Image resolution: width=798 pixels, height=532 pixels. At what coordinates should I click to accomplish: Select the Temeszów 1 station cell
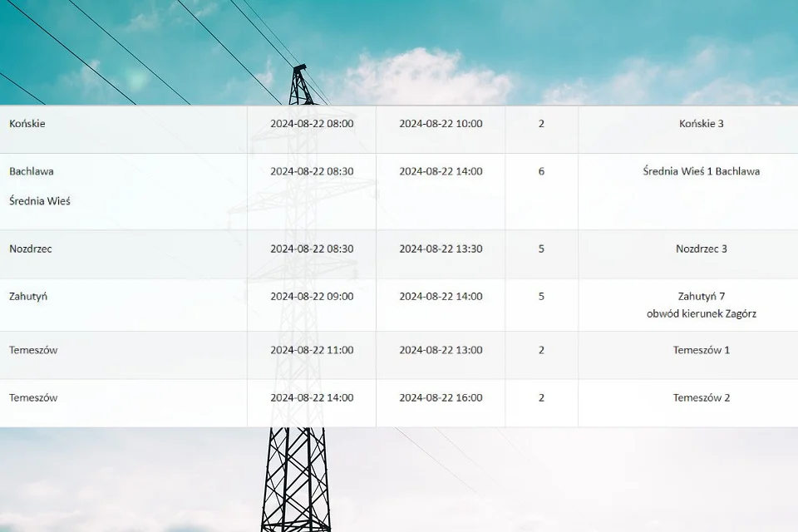688,355
